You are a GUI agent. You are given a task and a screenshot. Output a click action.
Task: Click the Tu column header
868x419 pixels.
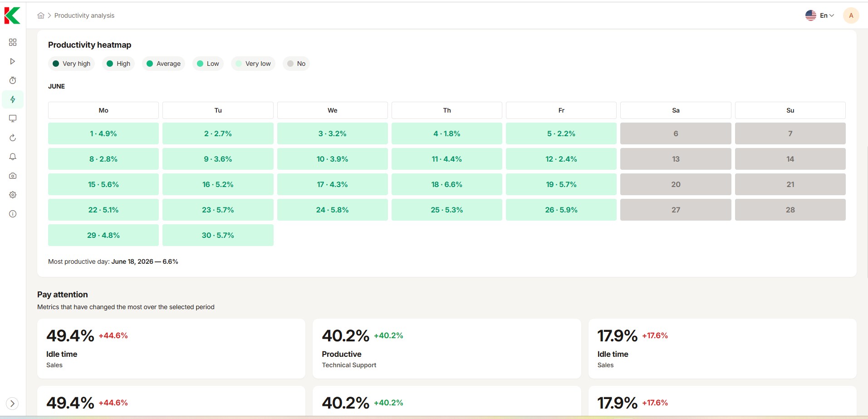tap(218, 110)
